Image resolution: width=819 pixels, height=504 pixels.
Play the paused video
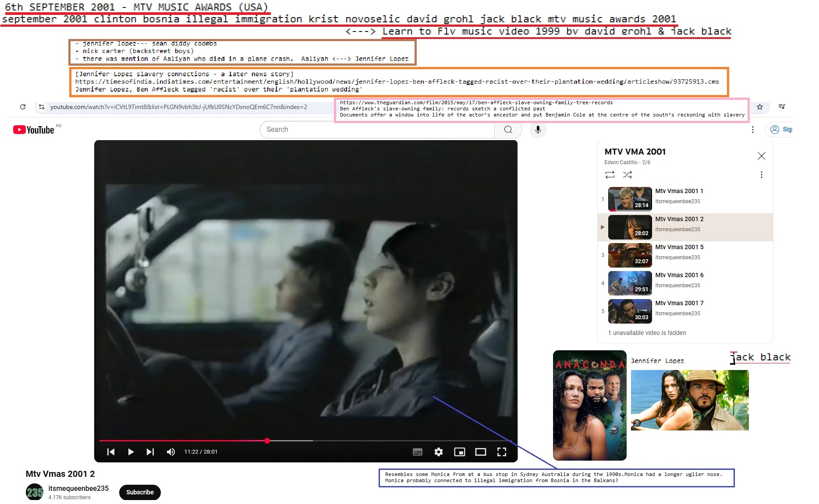131,452
